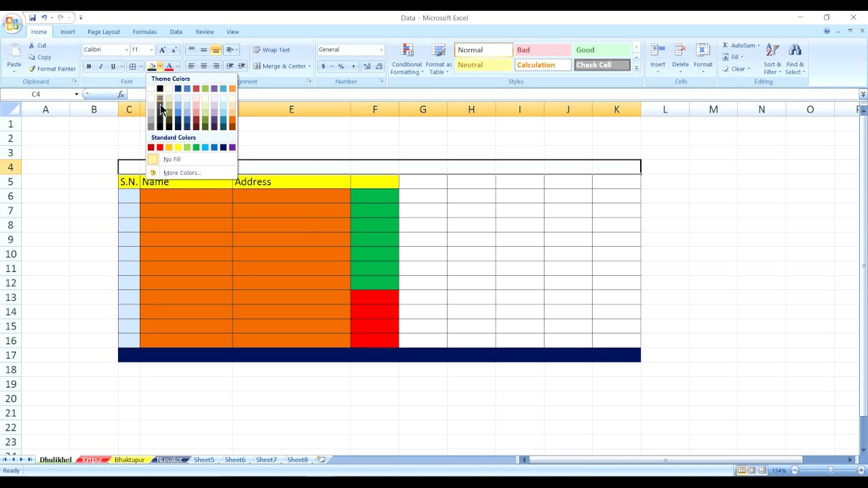868x488 pixels.
Task: Click the Align Text Right icon
Action: (216, 66)
